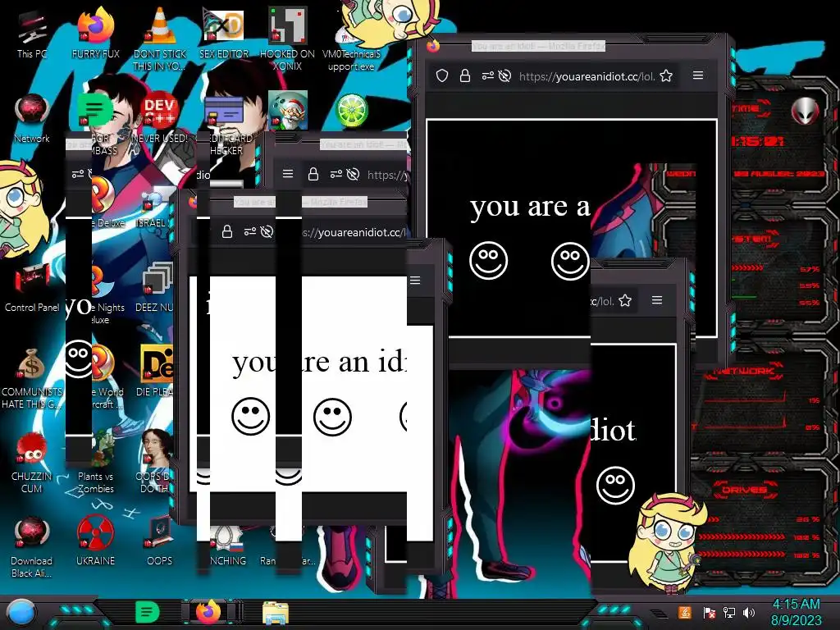840x630 pixels.
Task: Open Action Center flag tray icon
Action: click(710, 613)
